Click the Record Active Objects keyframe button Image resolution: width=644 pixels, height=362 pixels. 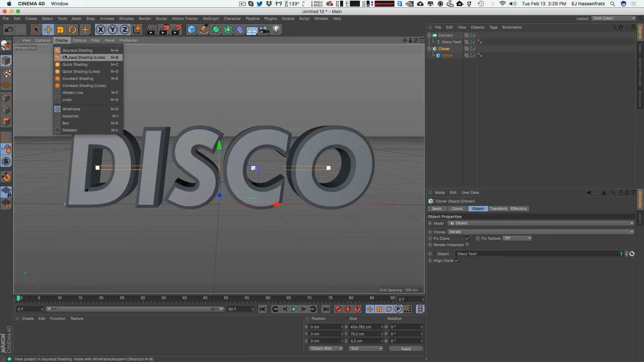(338, 309)
